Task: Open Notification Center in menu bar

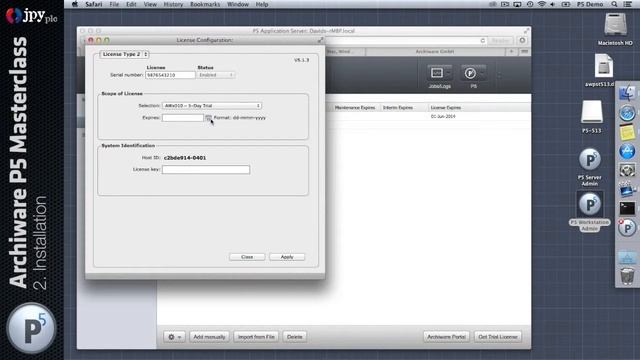Action: coord(628,4)
